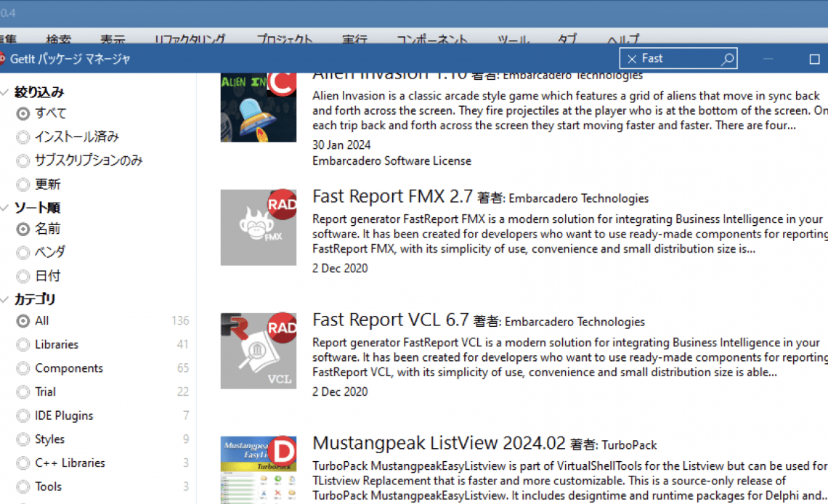Open Fast Report FMX 2.7 title
Viewport: 828px width, 504px height.
tap(392, 196)
